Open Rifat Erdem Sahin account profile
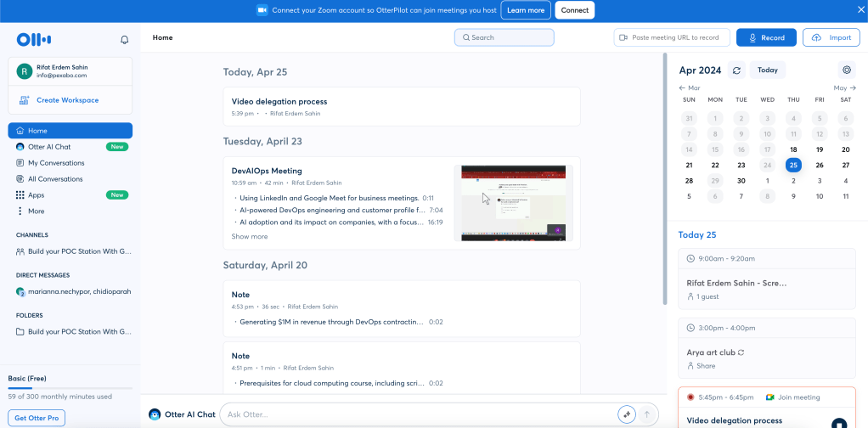The width and height of the screenshot is (868, 428). click(70, 70)
